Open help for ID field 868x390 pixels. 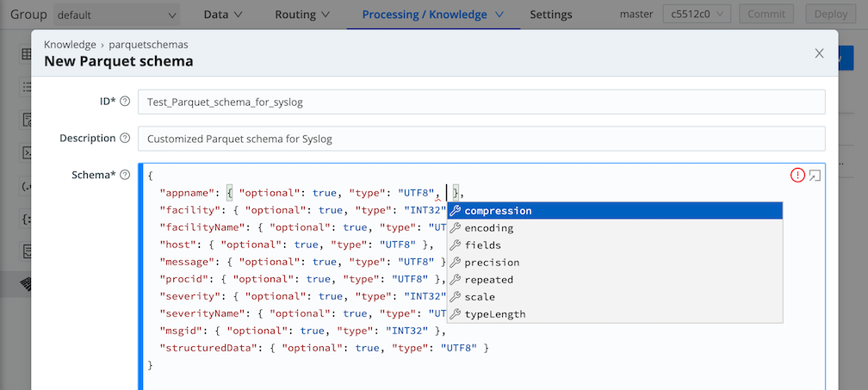point(125,102)
